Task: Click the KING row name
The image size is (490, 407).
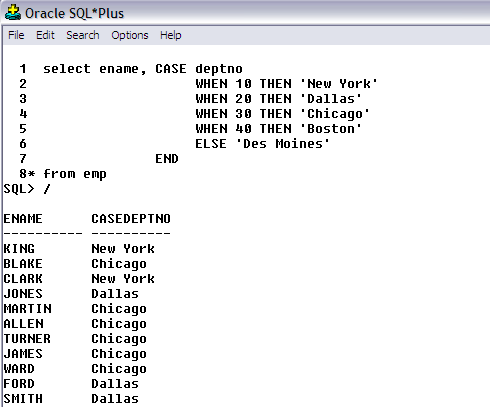Action: (19, 249)
